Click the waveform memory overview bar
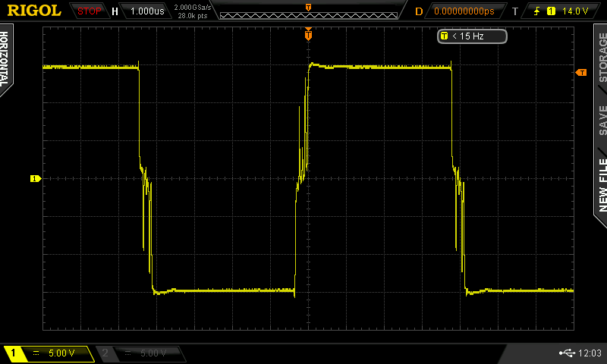Image resolution: width=607 pixels, height=364 pixels. (308, 11)
